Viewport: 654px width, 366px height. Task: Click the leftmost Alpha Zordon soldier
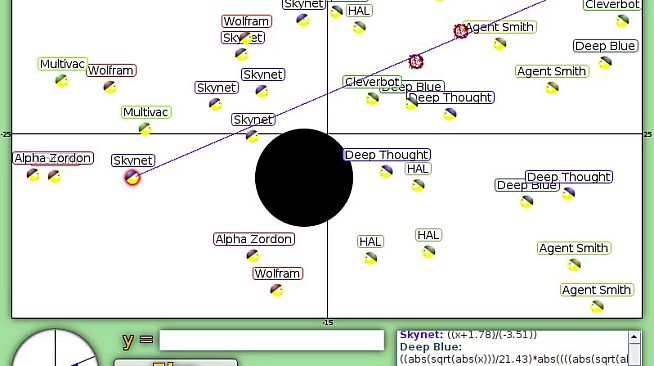point(33,175)
